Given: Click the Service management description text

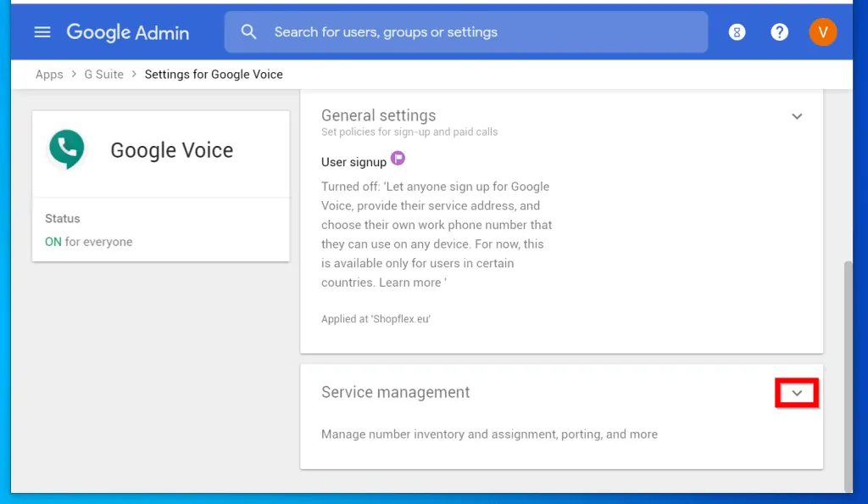Looking at the screenshot, I should (x=489, y=434).
